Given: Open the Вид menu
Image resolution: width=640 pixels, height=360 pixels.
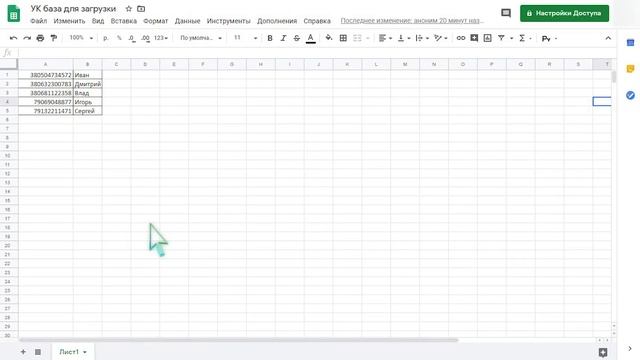Looking at the screenshot, I should click(98, 21).
